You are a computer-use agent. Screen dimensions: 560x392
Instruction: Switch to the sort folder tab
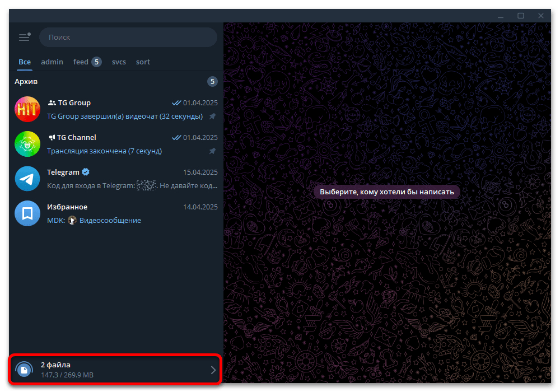[x=143, y=62]
